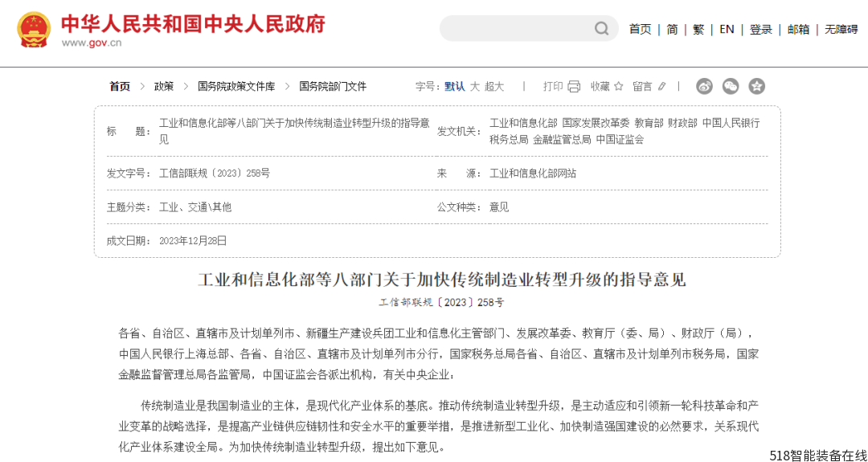Open 政策 in breadcrumb
Screen dimensions: 868x462
(x=164, y=86)
